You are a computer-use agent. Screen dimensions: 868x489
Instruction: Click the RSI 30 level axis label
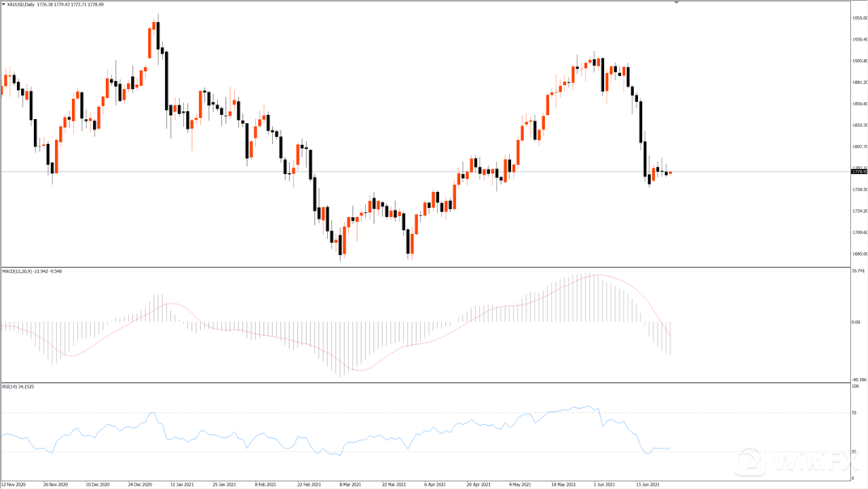coord(854,451)
